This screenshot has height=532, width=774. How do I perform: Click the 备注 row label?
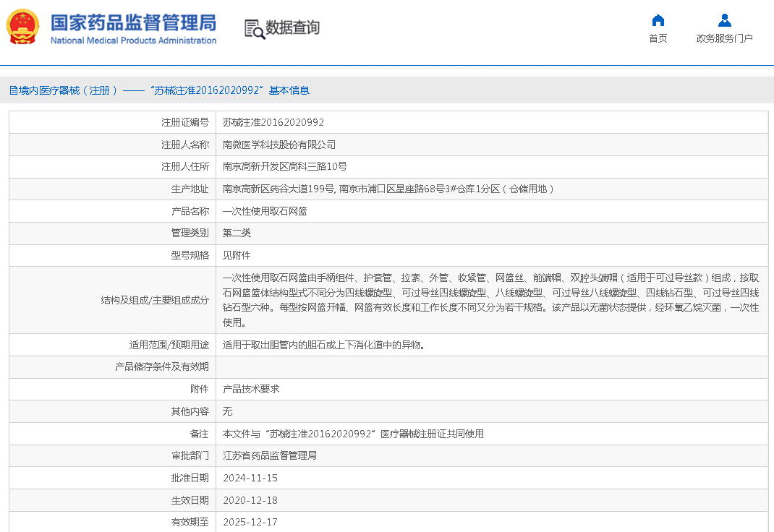[x=200, y=434]
